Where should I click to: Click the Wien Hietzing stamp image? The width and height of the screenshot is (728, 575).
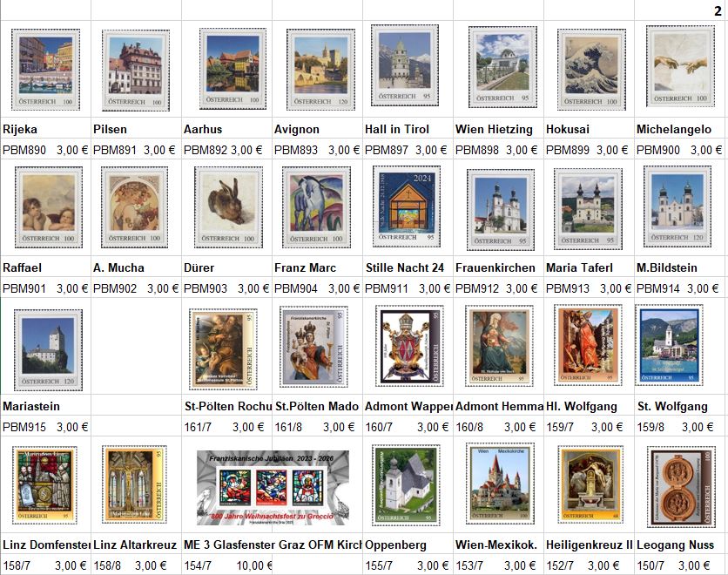coord(502,67)
